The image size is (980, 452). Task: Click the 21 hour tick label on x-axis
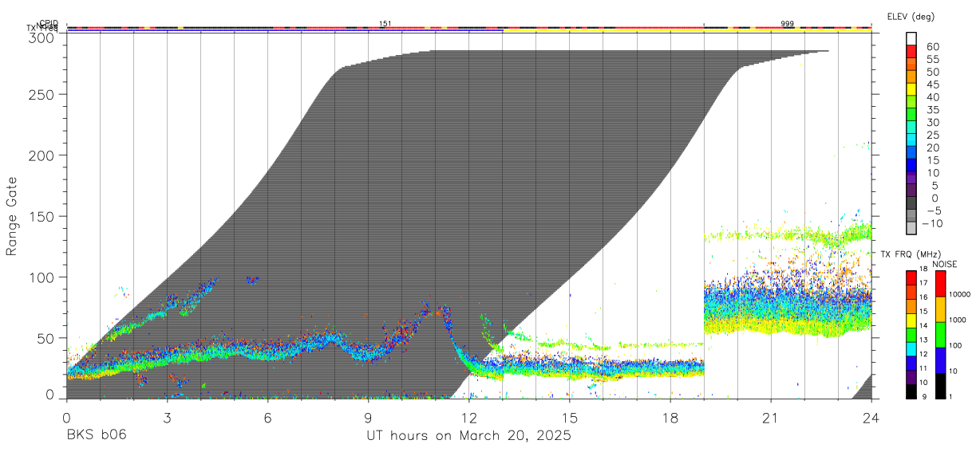pyautogui.click(x=771, y=417)
